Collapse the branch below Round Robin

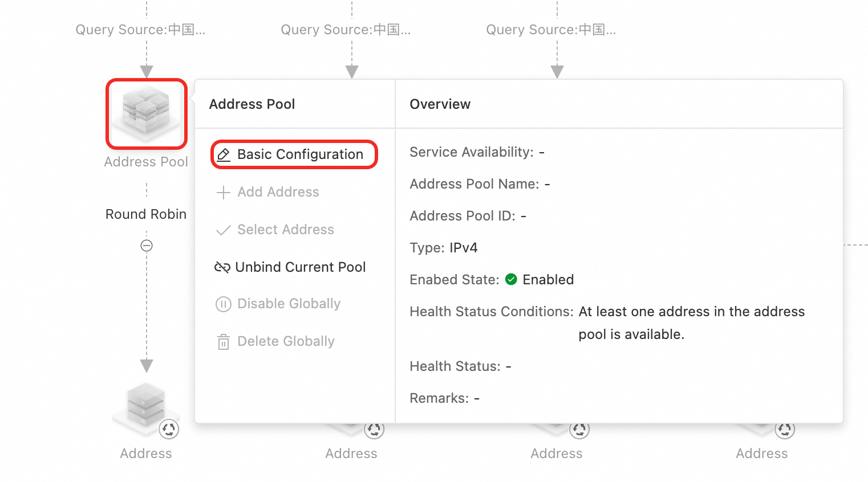click(147, 246)
